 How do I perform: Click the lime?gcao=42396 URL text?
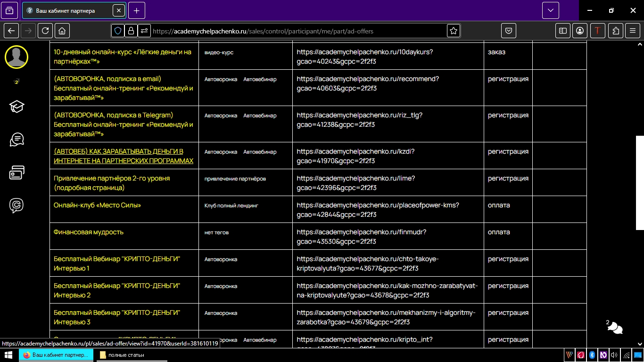coord(356,183)
